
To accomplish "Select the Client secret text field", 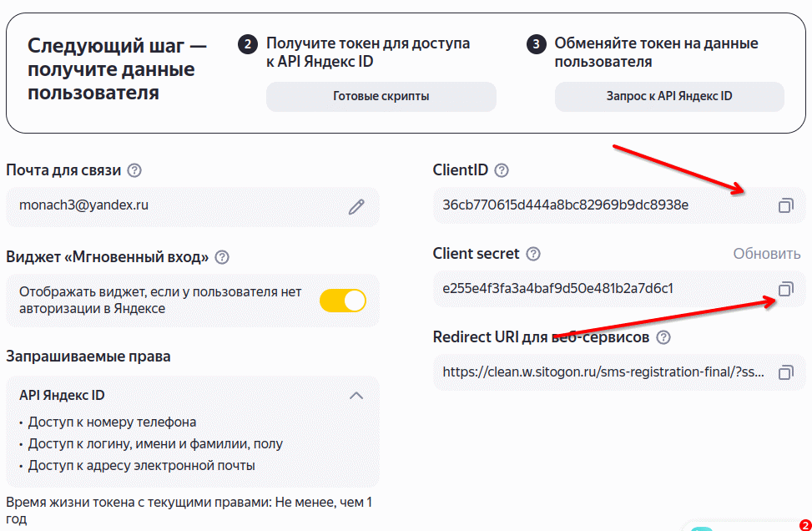I will [x=619, y=289].
